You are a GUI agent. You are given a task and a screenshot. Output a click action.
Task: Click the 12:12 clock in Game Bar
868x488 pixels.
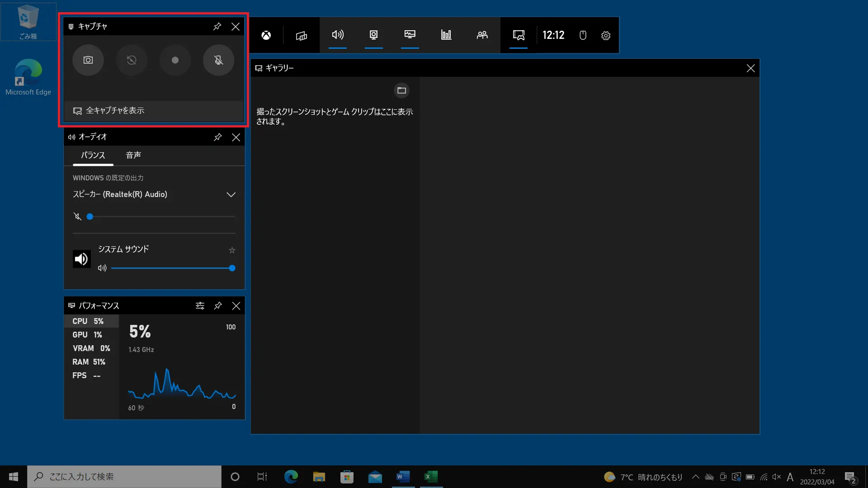point(553,35)
